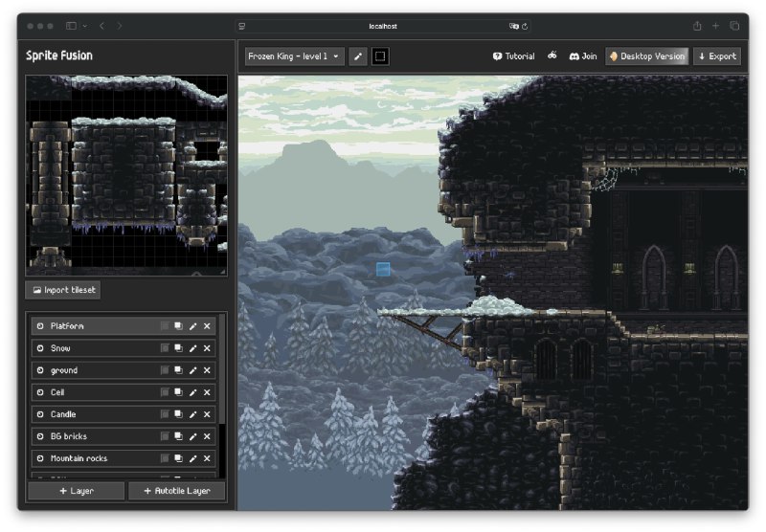Screen dimensions: 766x532
Task: Expand the browser sidebar options chevron
Action: point(85,26)
